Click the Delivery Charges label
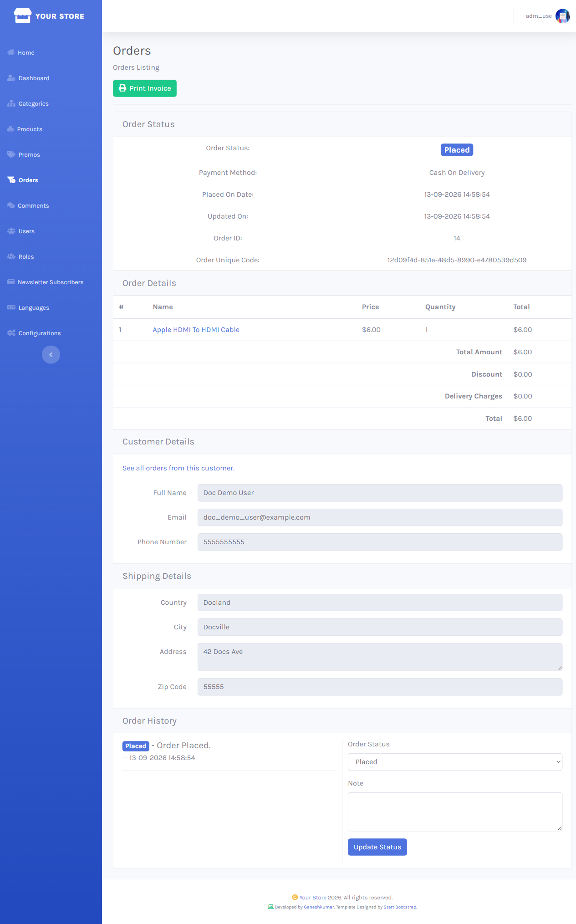Image resolution: width=576 pixels, height=924 pixels. pos(473,396)
